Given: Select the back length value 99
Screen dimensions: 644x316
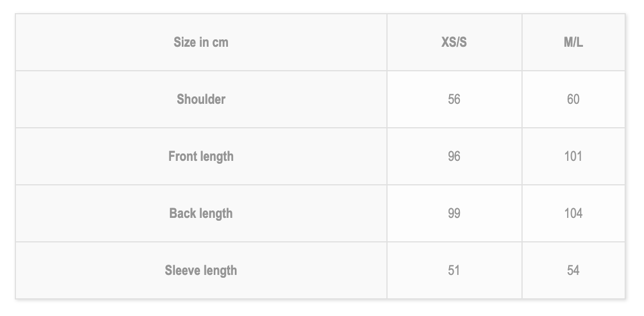Looking at the screenshot, I should click(454, 213).
